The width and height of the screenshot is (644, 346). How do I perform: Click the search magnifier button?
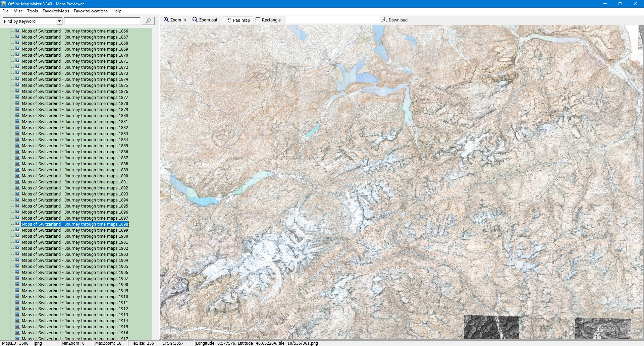coord(148,21)
